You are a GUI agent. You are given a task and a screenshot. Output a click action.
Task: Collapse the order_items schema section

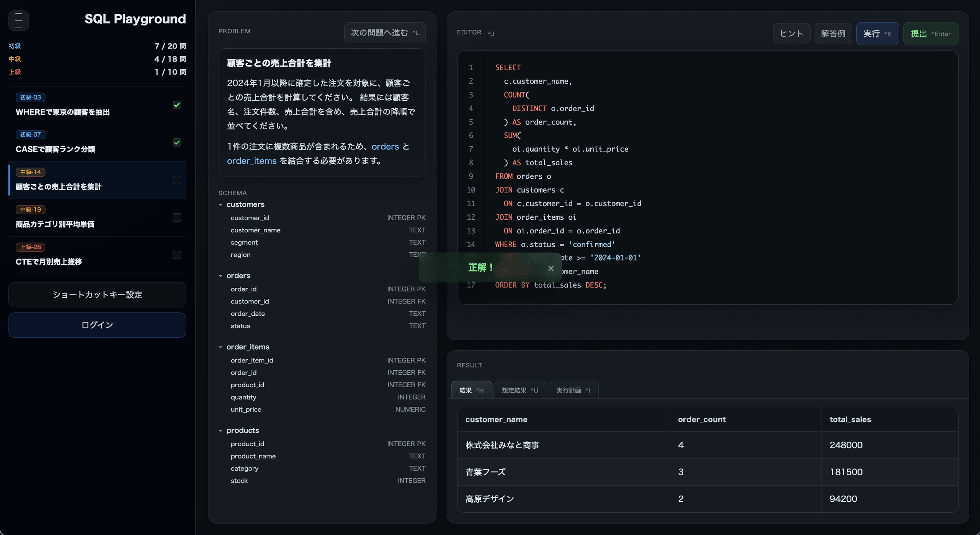point(220,347)
